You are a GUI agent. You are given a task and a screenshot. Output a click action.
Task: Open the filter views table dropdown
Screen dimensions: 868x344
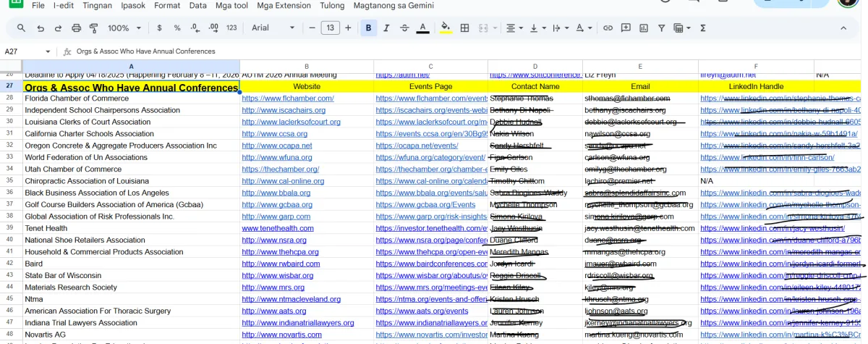click(x=681, y=28)
